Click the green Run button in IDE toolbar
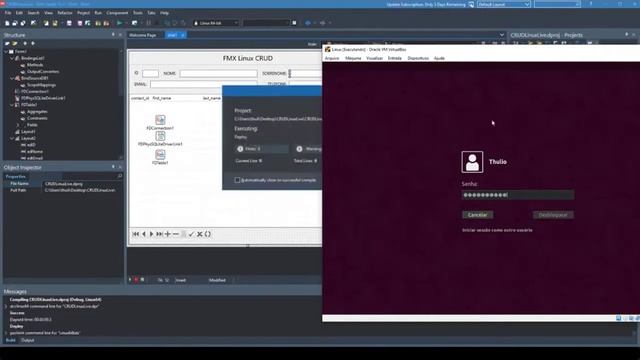The height and width of the screenshot is (360, 640). click(119, 23)
